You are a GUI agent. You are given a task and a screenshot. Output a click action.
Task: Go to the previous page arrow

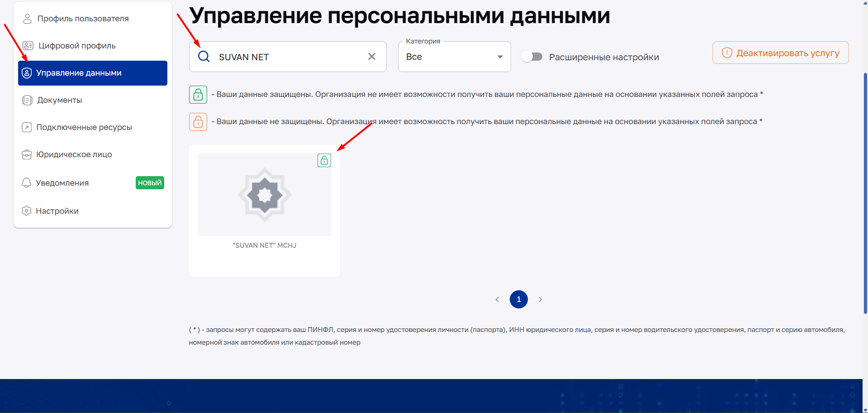[x=497, y=299]
